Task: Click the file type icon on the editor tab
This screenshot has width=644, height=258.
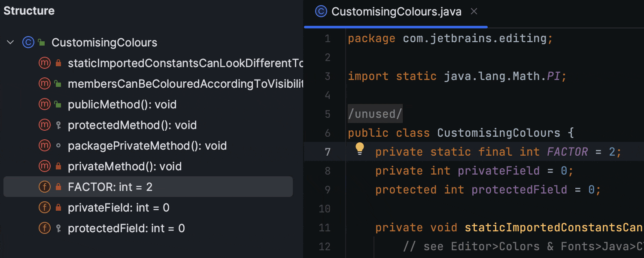Action: (x=320, y=11)
